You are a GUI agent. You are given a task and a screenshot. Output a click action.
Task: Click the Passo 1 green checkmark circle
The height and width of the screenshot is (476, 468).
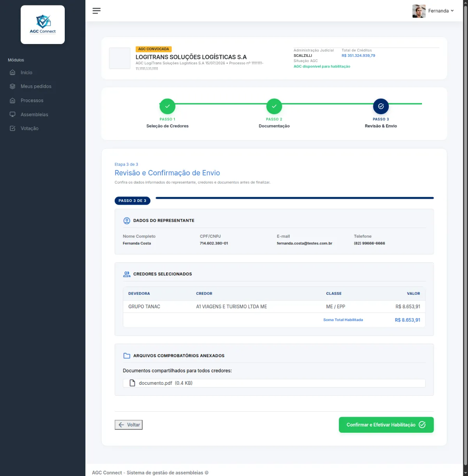click(x=167, y=106)
